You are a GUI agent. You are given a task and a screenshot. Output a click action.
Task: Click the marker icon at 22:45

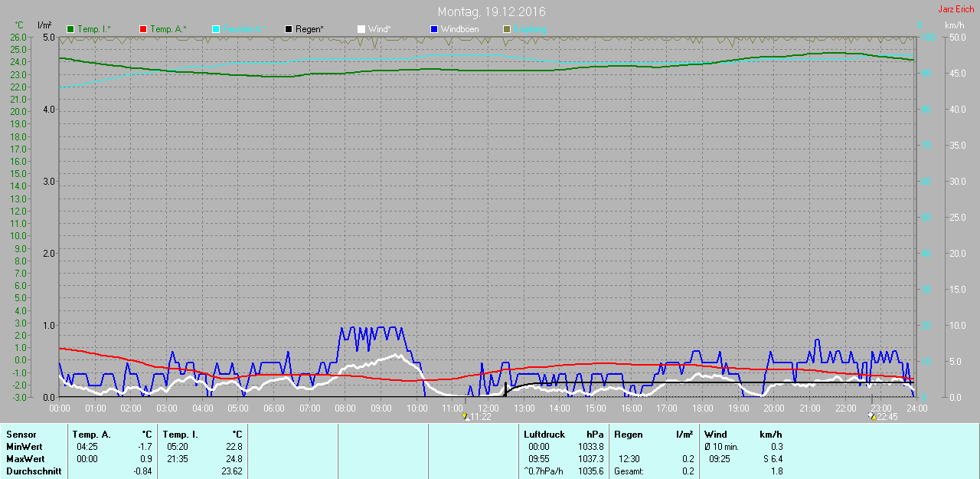pyautogui.click(x=872, y=417)
